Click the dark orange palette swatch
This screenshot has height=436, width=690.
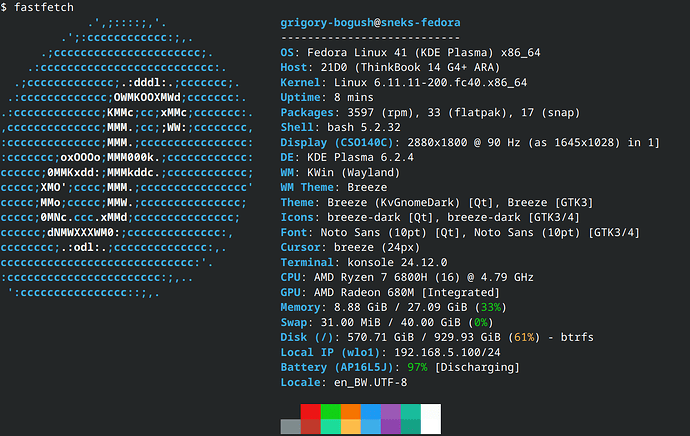pyautogui.click(x=351, y=411)
